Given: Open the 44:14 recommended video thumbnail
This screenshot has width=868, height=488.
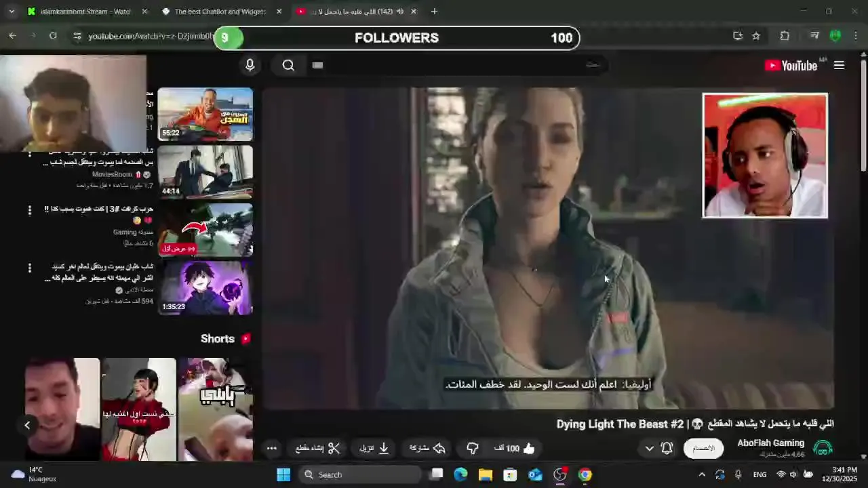Looking at the screenshot, I should [205, 171].
